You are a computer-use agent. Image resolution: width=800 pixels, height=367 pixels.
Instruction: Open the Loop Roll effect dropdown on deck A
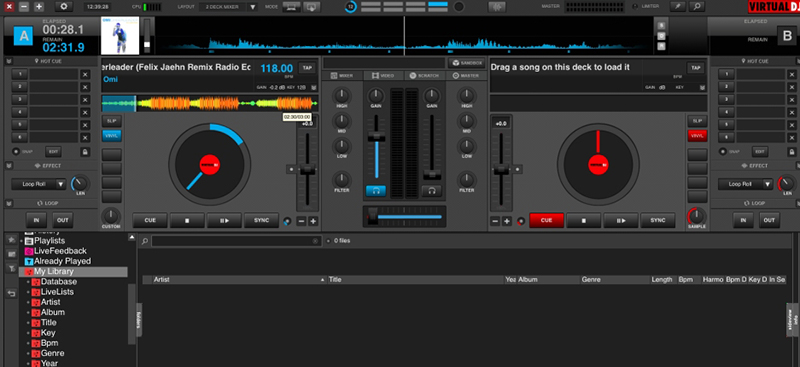pos(39,184)
